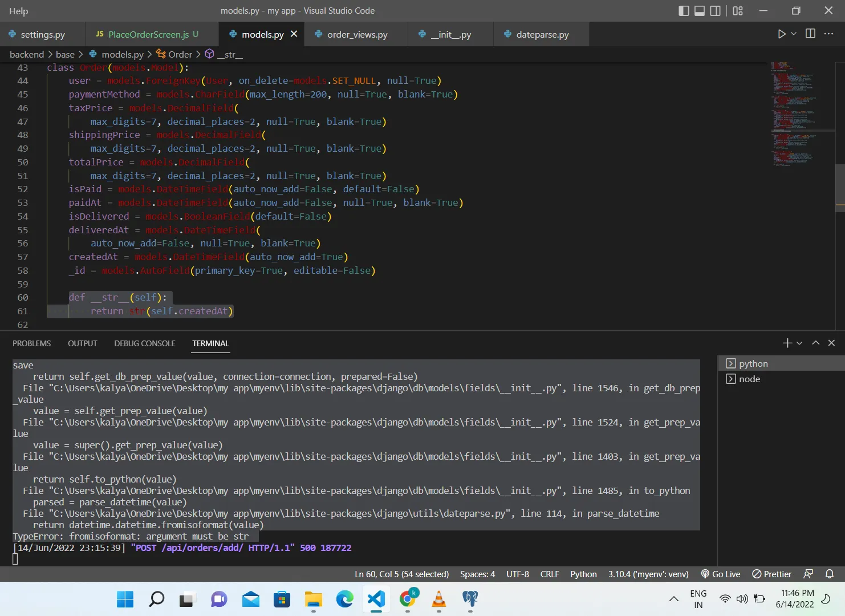Open the PROBLEMS panel tab
The height and width of the screenshot is (616, 845).
coord(32,343)
